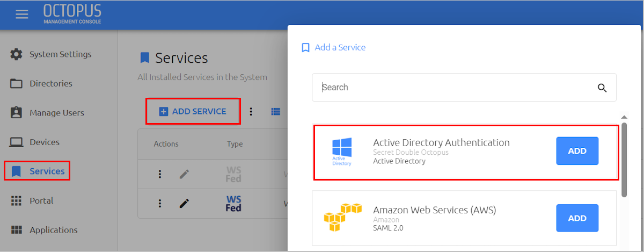Click the service list scrollbar thumb

pos(624,160)
